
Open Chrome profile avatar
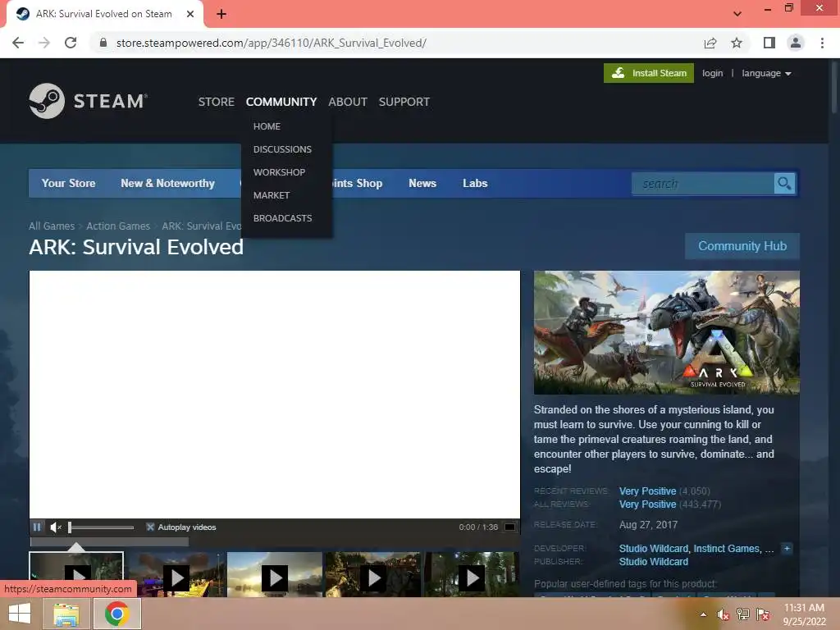796,43
